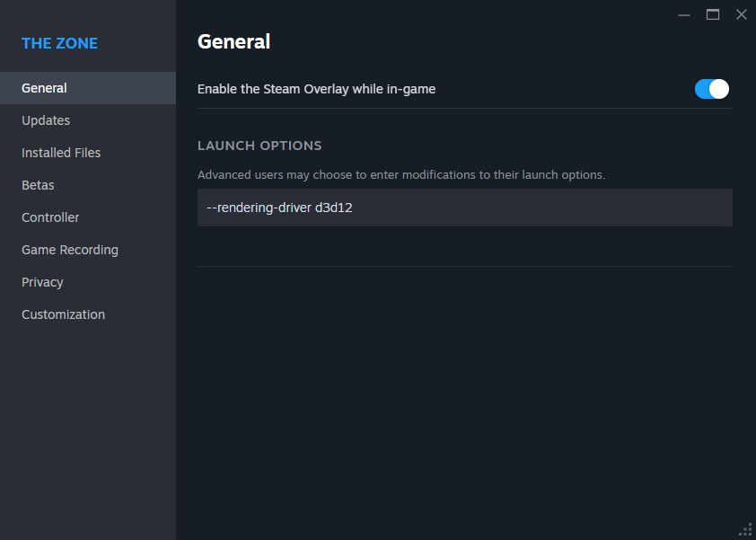Open the General settings tab
The width and height of the screenshot is (756, 540).
(x=45, y=88)
